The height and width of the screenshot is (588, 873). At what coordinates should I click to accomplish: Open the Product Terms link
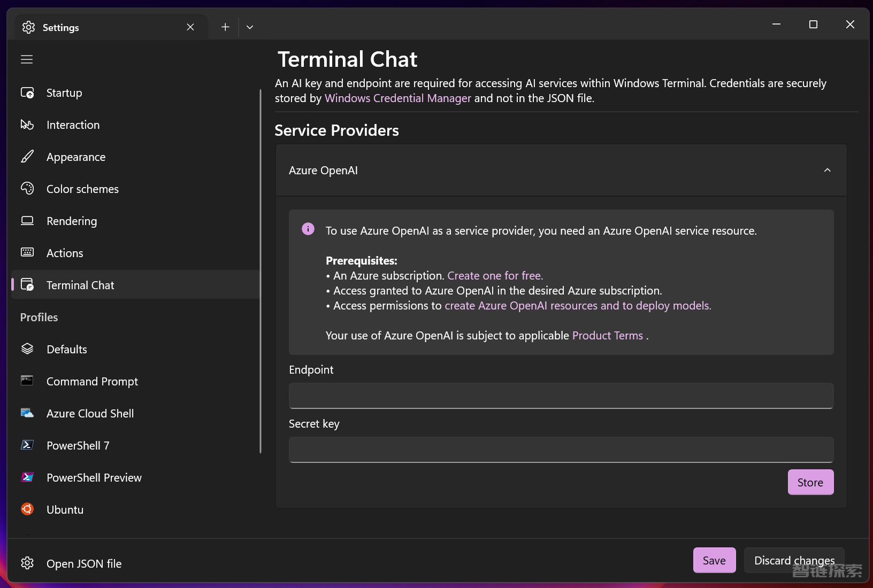tap(607, 336)
